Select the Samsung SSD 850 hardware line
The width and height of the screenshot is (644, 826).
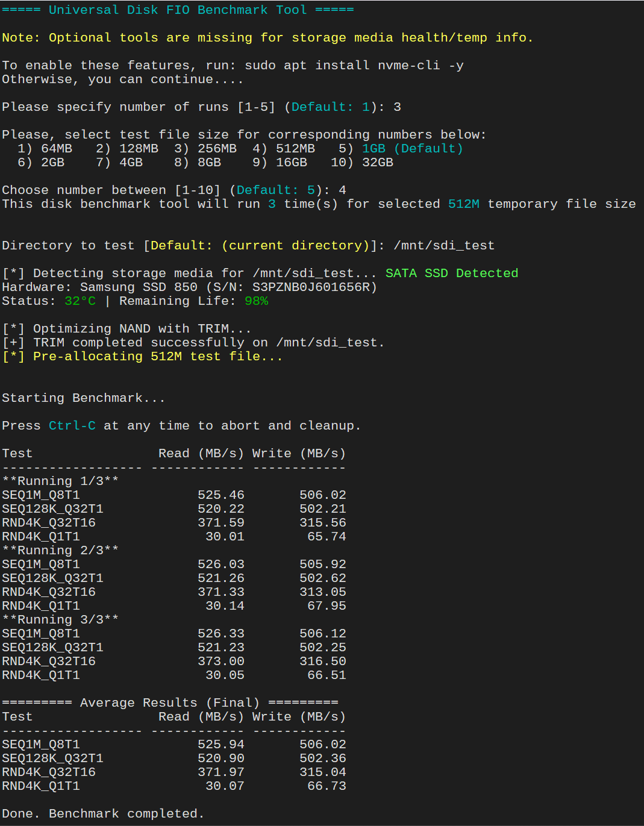[188, 287]
